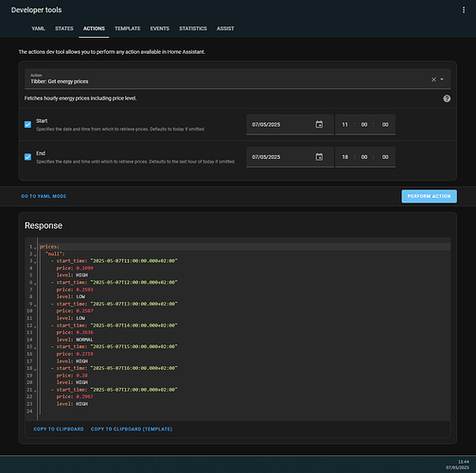This screenshot has width=476, height=473.
Task: Open the three-dot overflow menu
Action: click(464, 10)
